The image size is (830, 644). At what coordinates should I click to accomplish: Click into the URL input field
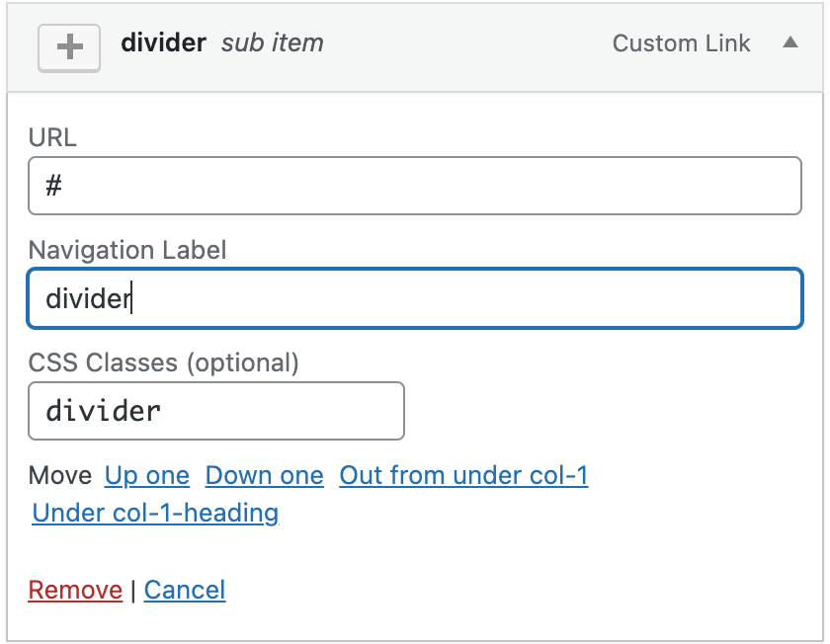414,186
